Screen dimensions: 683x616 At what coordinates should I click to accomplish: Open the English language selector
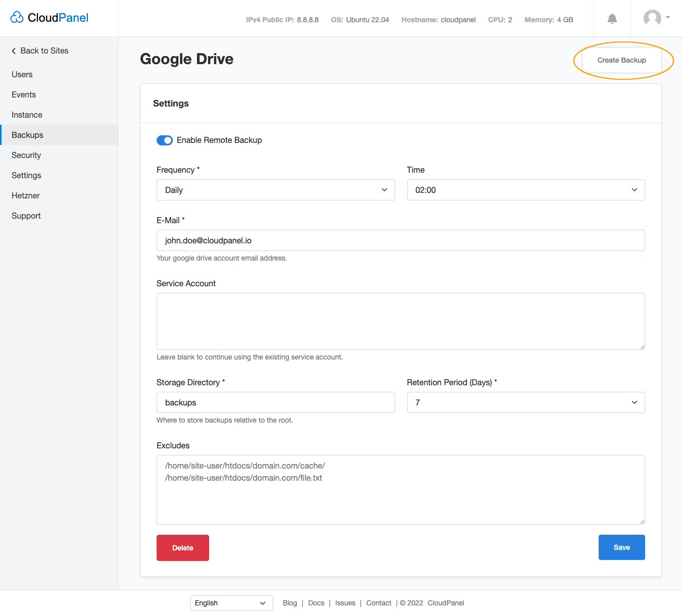coord(231,603)
